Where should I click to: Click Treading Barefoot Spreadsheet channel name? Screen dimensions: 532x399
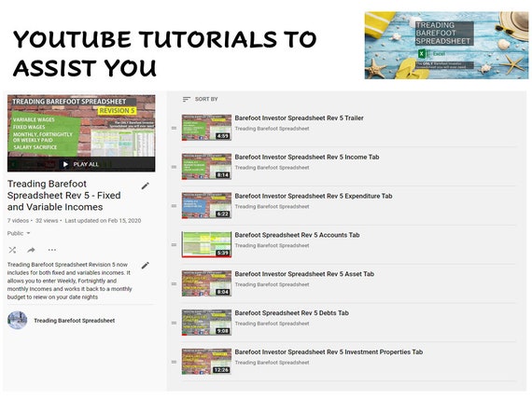coord(75,321)
